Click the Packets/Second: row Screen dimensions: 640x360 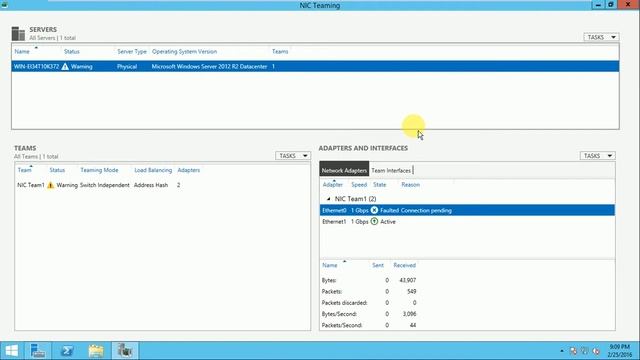tap(369, 325)
